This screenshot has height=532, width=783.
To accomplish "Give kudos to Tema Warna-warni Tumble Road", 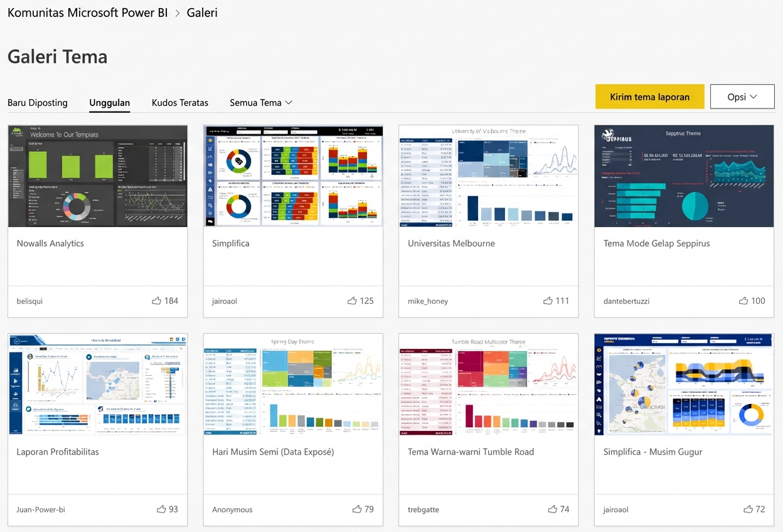I will tap(553, 509).
